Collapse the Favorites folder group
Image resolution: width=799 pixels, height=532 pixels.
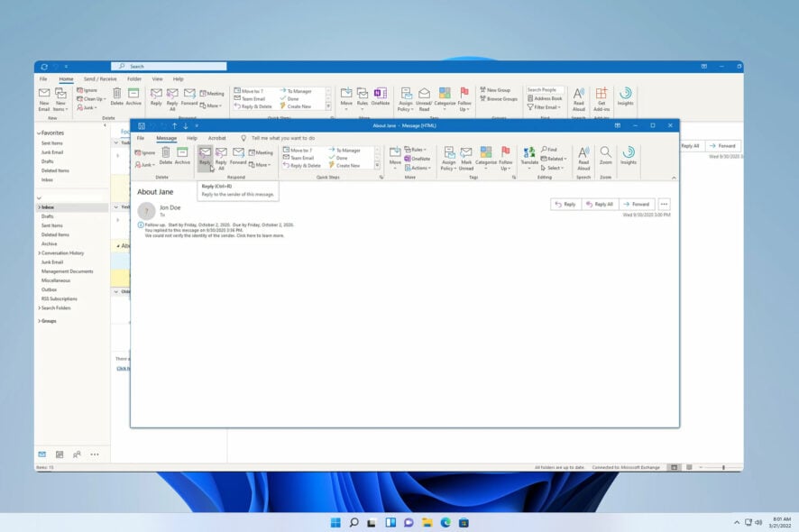pos(39,133)
